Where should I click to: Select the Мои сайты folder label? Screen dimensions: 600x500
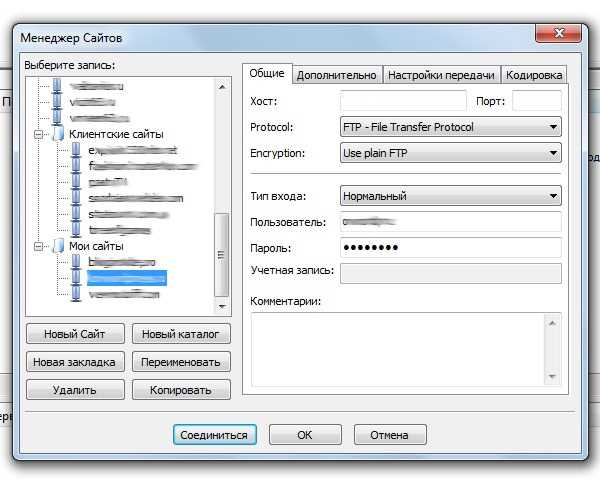tap(96, 246)
